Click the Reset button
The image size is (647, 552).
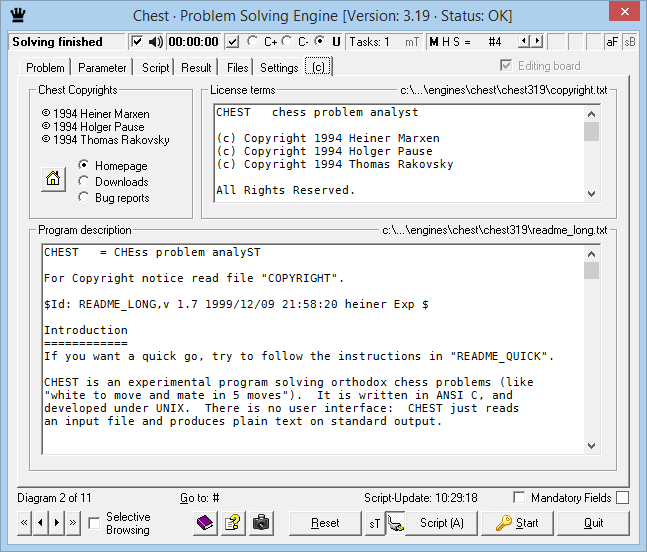coord(325,523)
